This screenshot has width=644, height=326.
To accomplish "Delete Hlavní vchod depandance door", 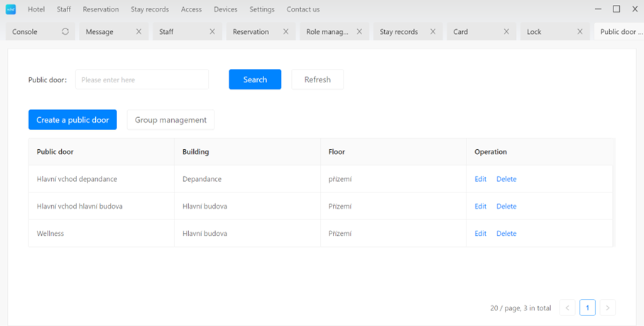I will [506, 180].
